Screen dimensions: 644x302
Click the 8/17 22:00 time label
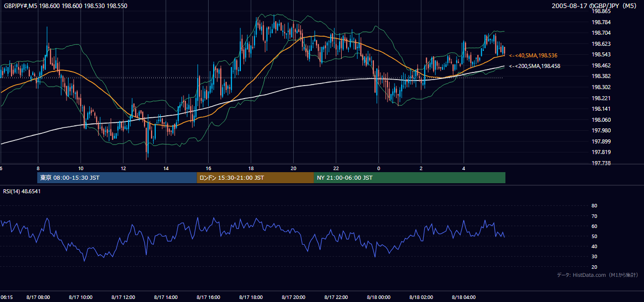336,297
